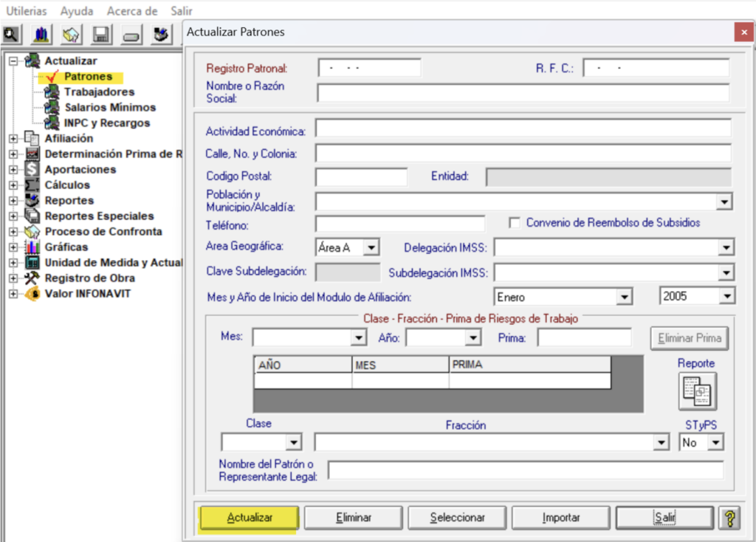Expand the Registro de Obra tree node
Viewport: 756px width, 542px height.
(13, 278)
